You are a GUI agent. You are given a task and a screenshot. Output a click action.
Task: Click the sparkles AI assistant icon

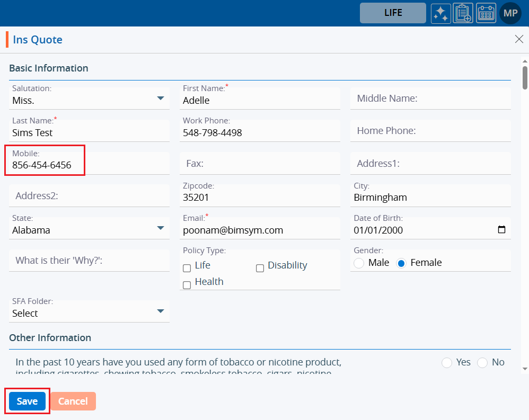point(440,13)
